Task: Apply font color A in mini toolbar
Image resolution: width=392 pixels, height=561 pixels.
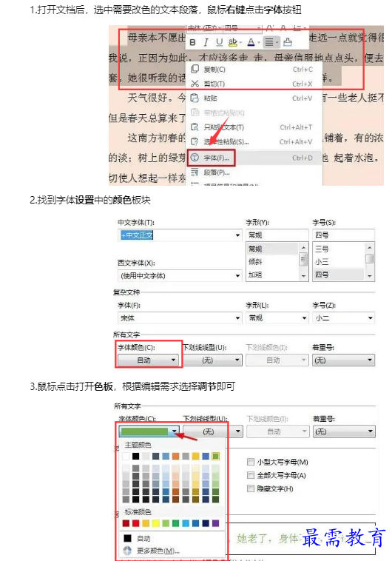Action: coord(251,43)
